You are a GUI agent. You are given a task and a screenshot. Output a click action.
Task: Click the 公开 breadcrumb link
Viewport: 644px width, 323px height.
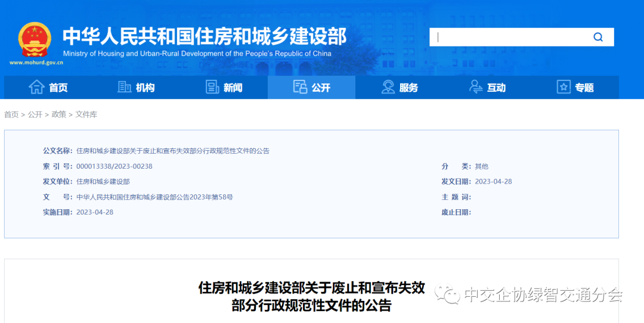[35, 114]
